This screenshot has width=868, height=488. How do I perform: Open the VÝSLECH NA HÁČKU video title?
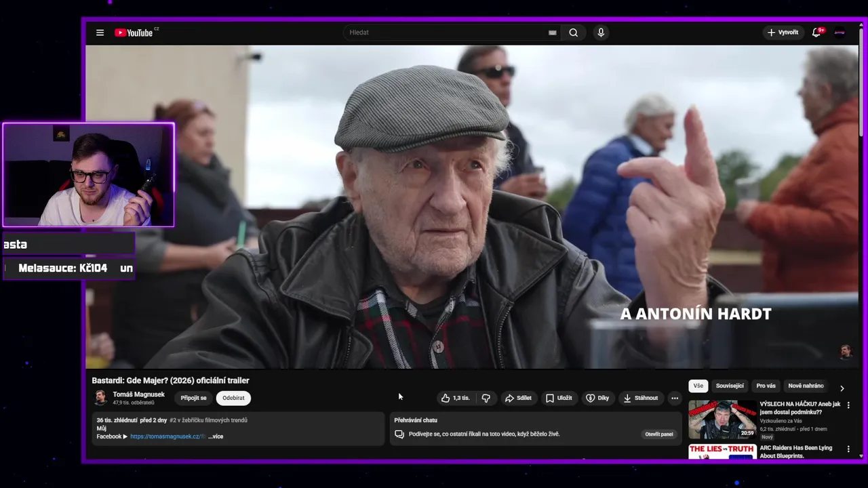[800, 408]
